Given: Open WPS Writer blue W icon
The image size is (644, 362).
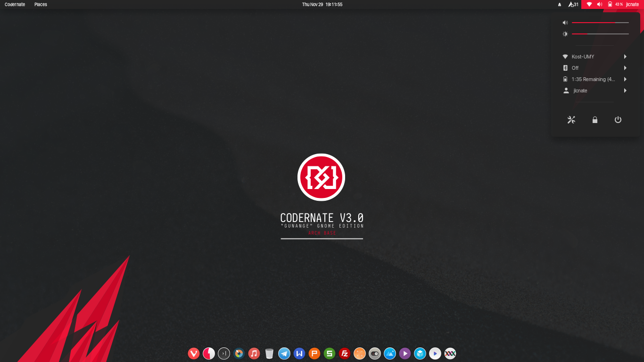Looking at the screenshot, I should pos(299,354).
